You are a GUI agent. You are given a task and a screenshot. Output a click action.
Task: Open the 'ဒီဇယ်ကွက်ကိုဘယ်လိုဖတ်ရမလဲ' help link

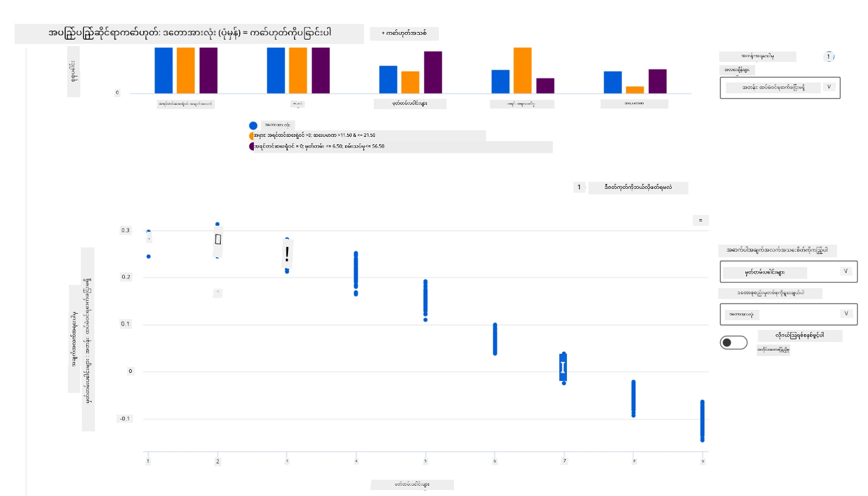(638, 188)
